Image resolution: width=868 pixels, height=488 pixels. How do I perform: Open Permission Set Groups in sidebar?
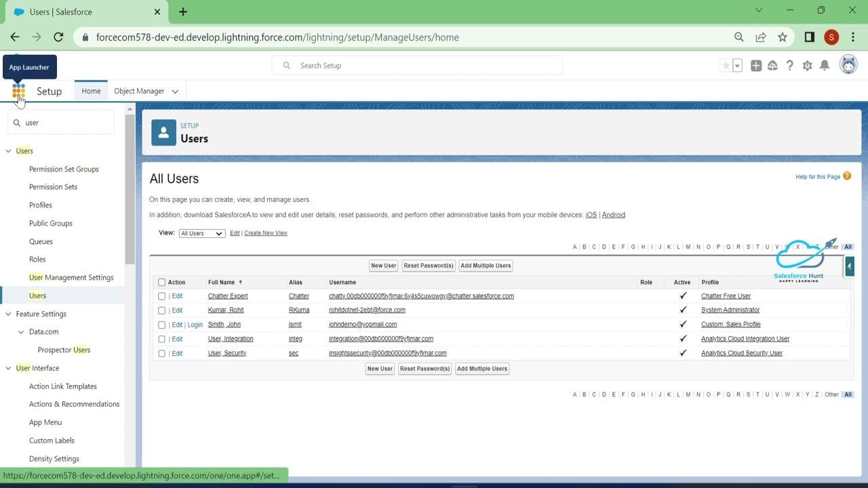point(64,169)
